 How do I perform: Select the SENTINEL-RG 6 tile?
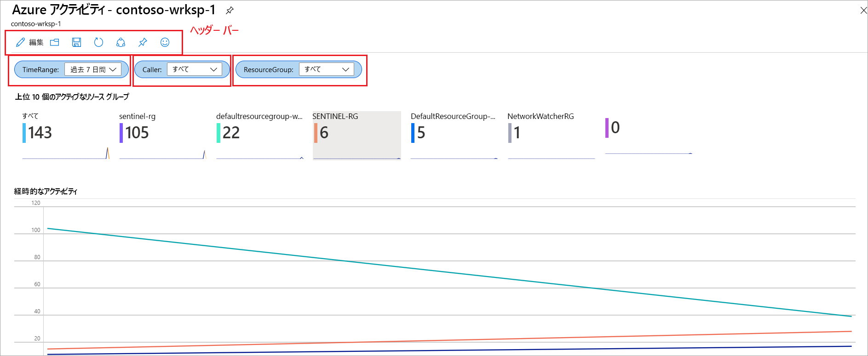point(357,136)
